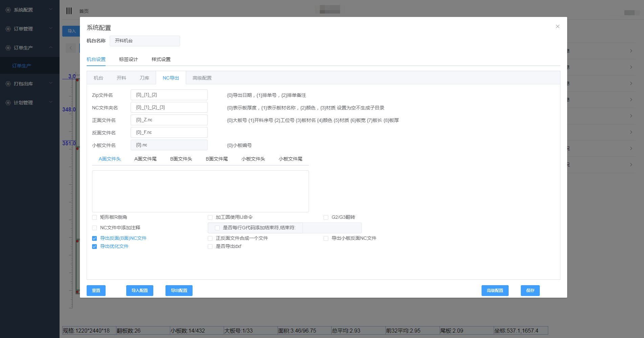Enable the 矩形板R倒角 checkbox
The image size is (644, 338).
point(94,217)
